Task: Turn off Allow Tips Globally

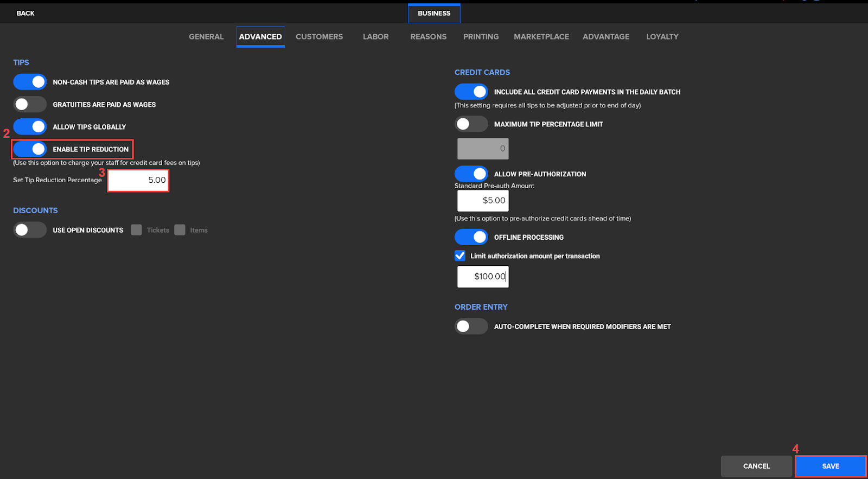Action: tap(30, 126)
